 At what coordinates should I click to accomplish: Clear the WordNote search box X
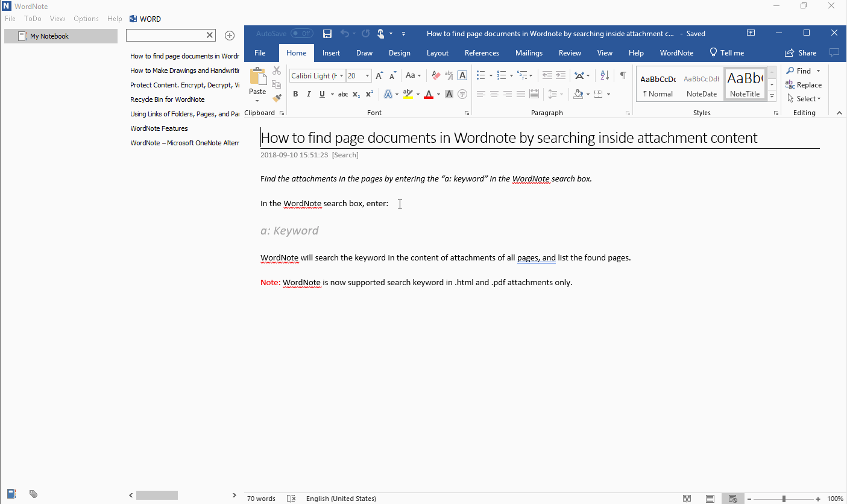tap(210, 36)
